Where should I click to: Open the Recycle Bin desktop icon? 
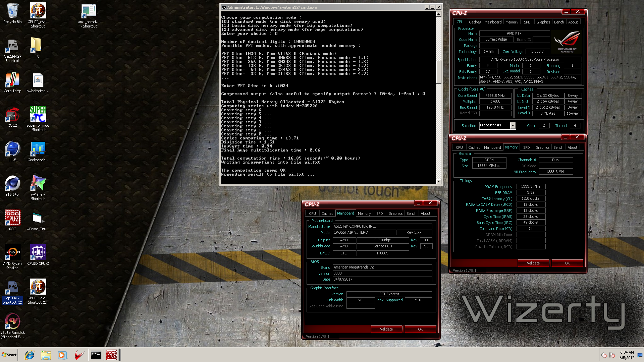[12, 13]
